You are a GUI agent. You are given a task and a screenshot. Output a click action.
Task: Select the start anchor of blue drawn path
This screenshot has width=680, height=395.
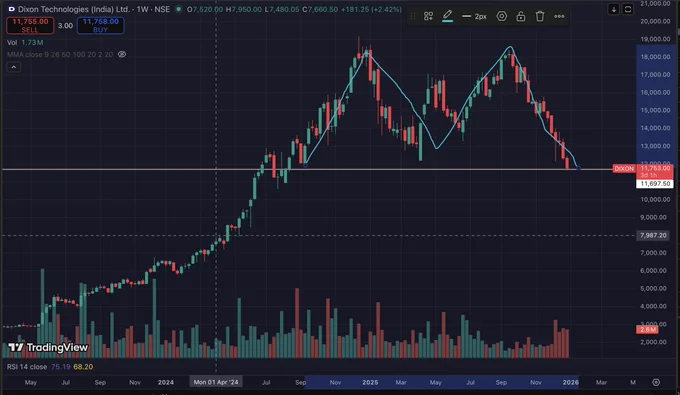[x=305, y=165]
